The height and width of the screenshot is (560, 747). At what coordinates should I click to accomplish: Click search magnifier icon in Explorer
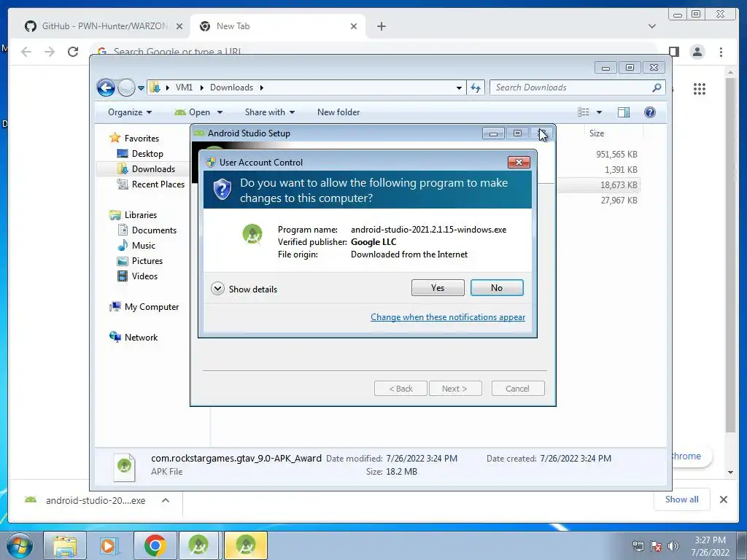point(657,87)
